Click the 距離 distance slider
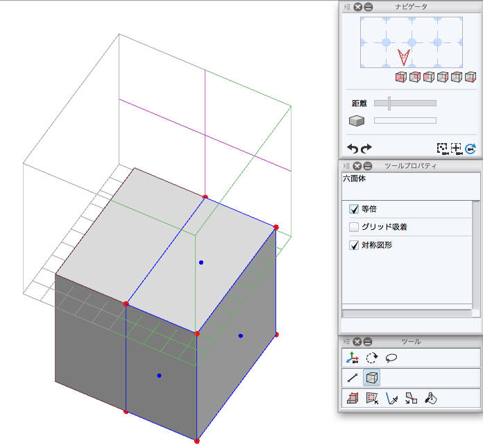 [x=405, y=103]
